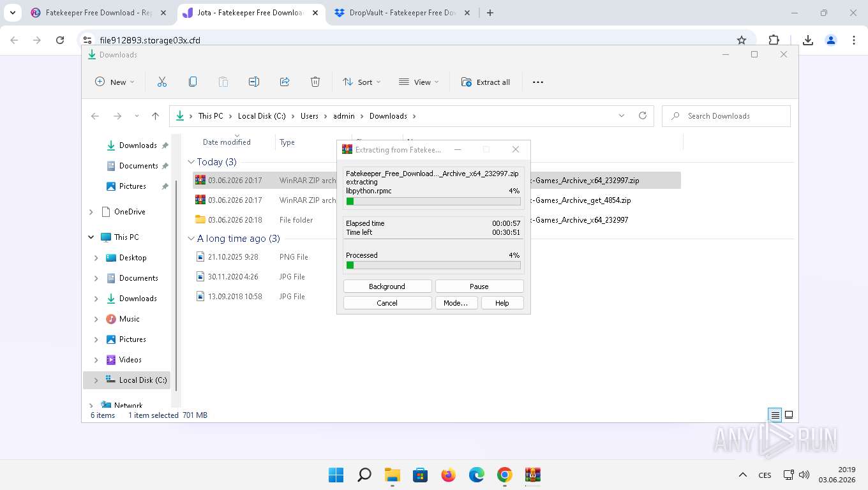Open Microsoft Edge from the taskbar
The width and height of the screenshot is (868, 490).
point(477,475)
